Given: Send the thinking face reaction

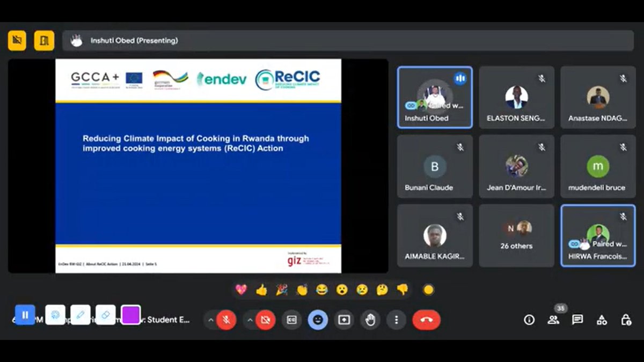Looking at the screenshot, I should [x=382, y=290].
